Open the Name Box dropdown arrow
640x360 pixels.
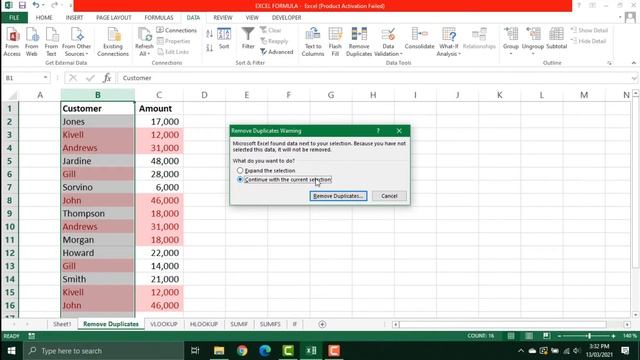(x=45, y=78)
